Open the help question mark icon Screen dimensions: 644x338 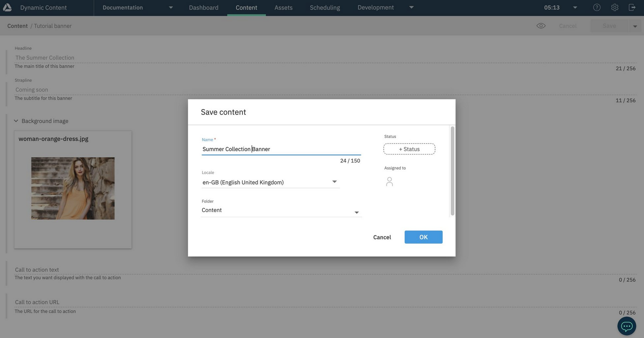(597, 8)
